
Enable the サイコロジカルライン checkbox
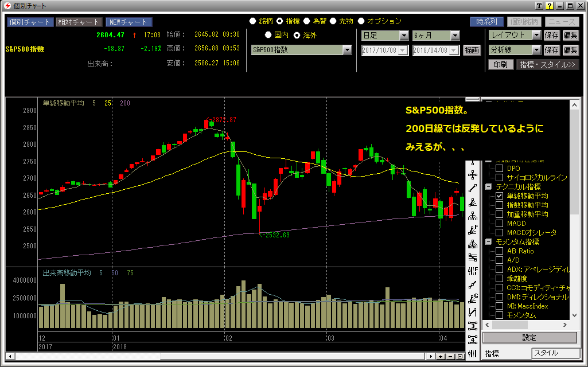pyautogui.click(x=500, y=177)
